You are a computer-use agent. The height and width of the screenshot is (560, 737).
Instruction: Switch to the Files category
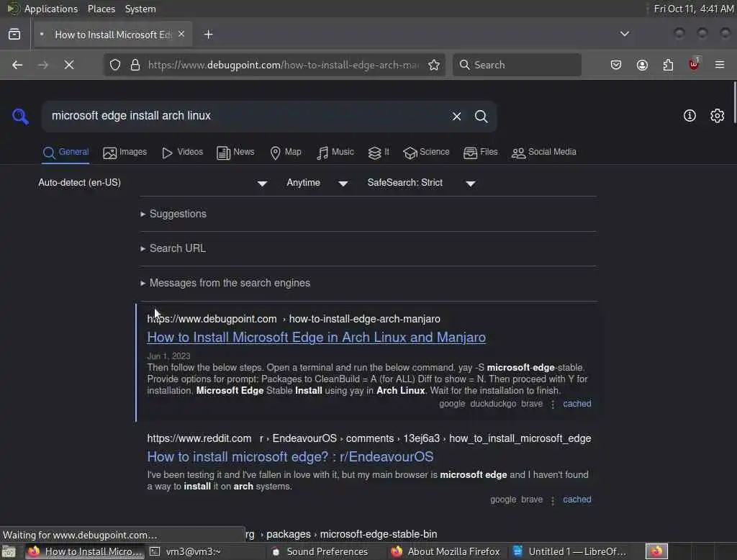click(x=480, y=153)
